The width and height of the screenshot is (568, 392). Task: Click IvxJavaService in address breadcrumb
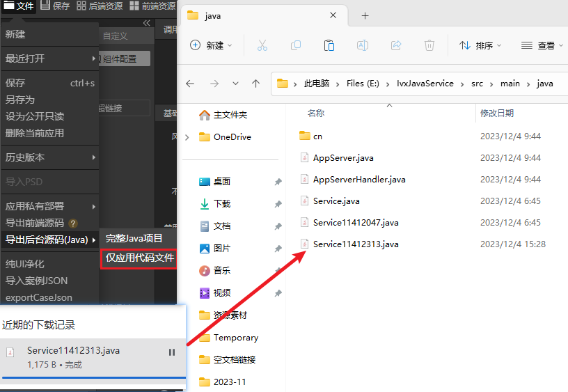425,84
